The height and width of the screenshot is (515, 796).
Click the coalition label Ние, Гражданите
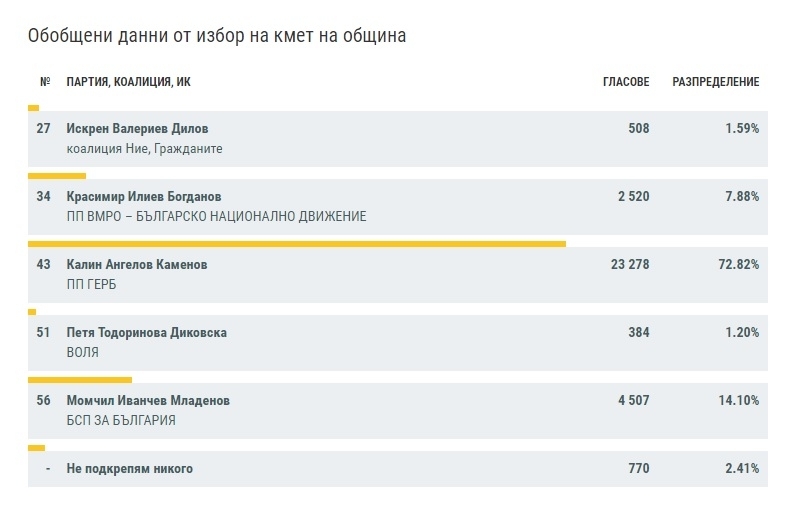(x=144, y=149)
